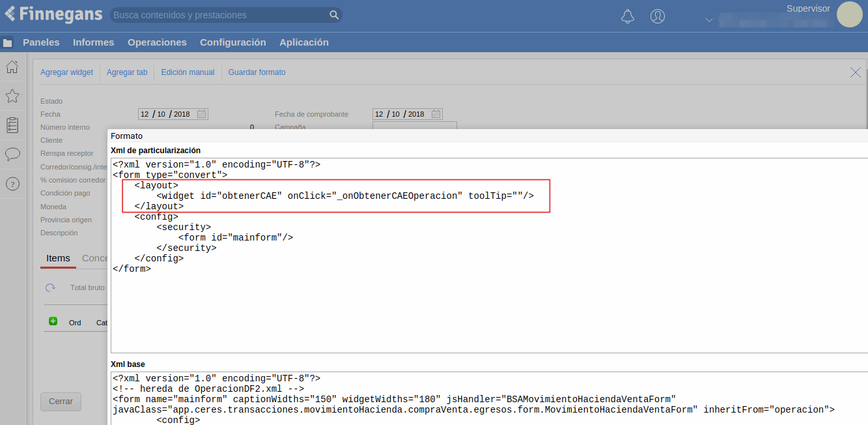This screenshot has height=425, width=868.
Task: Click the Supervisor avatar circle
Action: click(849, 14)
